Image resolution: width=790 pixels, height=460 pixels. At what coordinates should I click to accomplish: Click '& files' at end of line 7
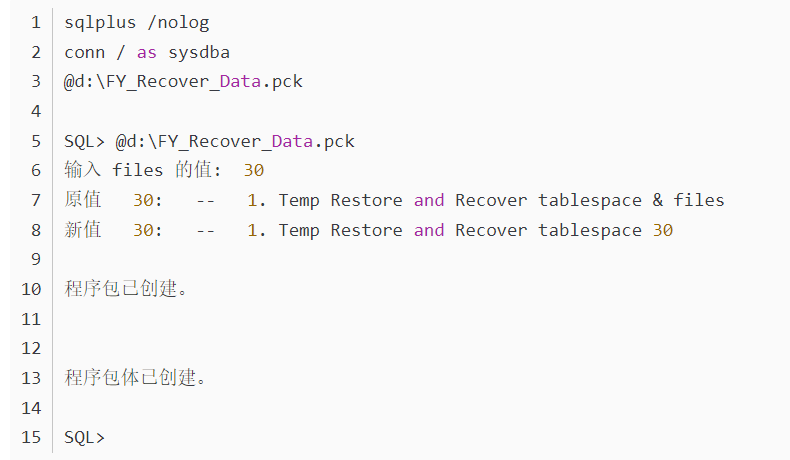[689, 201]
